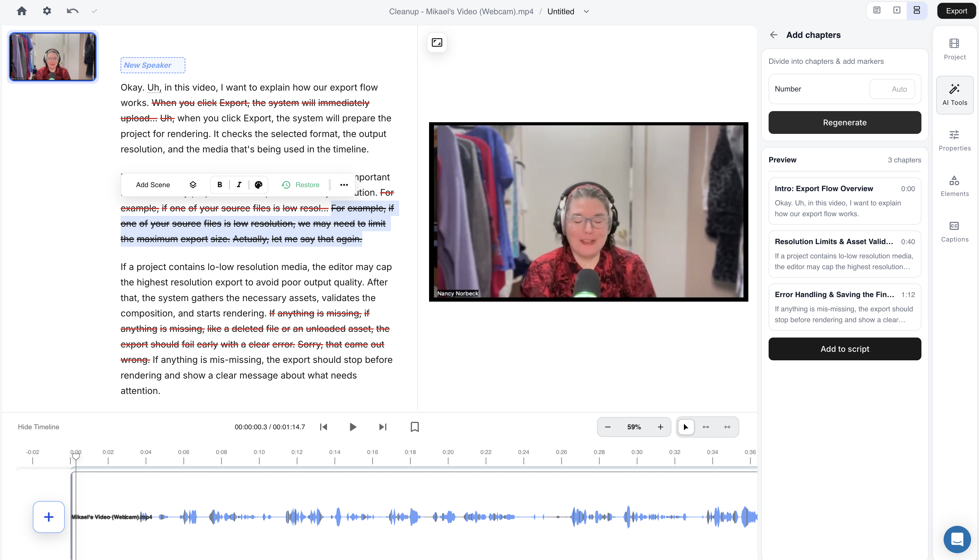Switch to the AI Tools tab

pos(954,95)
